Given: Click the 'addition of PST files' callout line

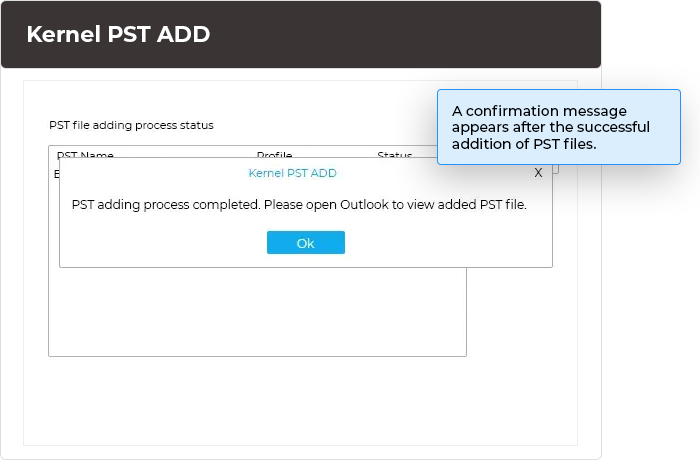Looking at the screenshot, I should point(523,144).
